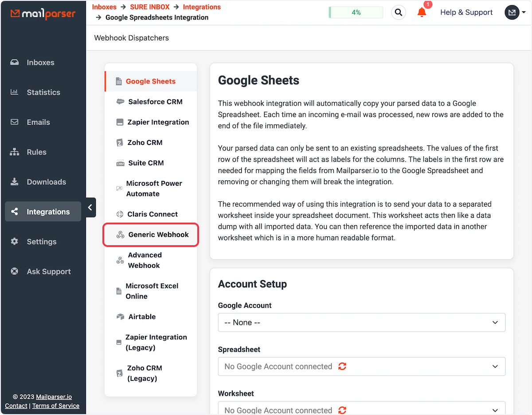Screen dimensions: 532x415
Task: Select the Zapier Integration tab
Action: click(151, 122)
